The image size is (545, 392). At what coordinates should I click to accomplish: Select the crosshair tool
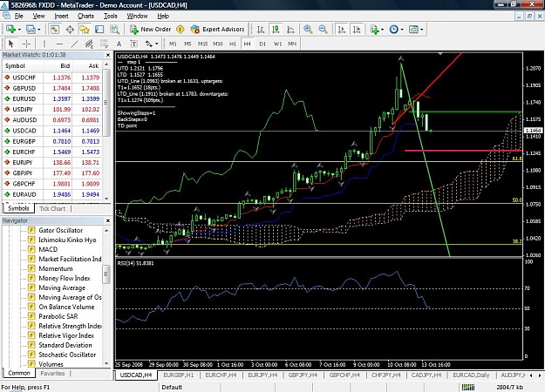coord(26,44)
